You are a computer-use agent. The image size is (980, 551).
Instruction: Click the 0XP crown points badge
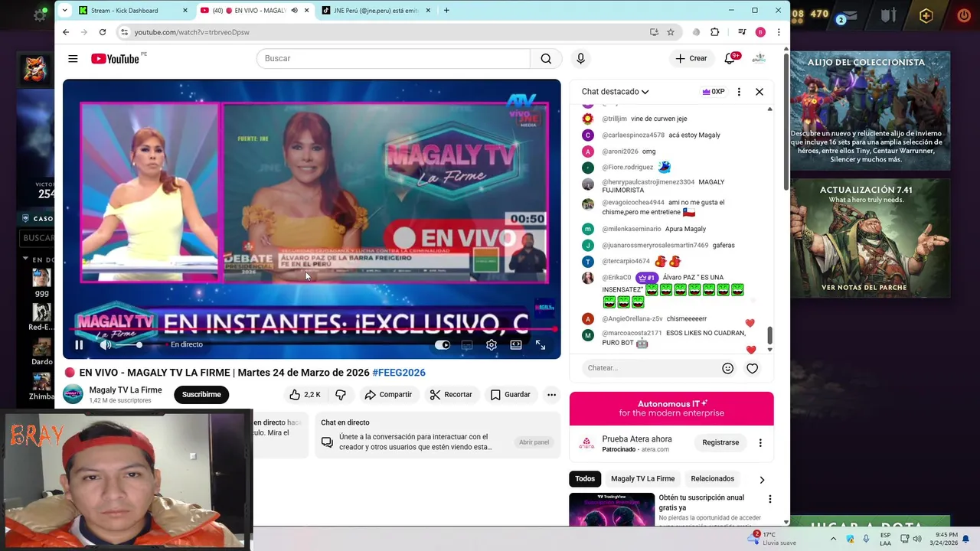714,92
